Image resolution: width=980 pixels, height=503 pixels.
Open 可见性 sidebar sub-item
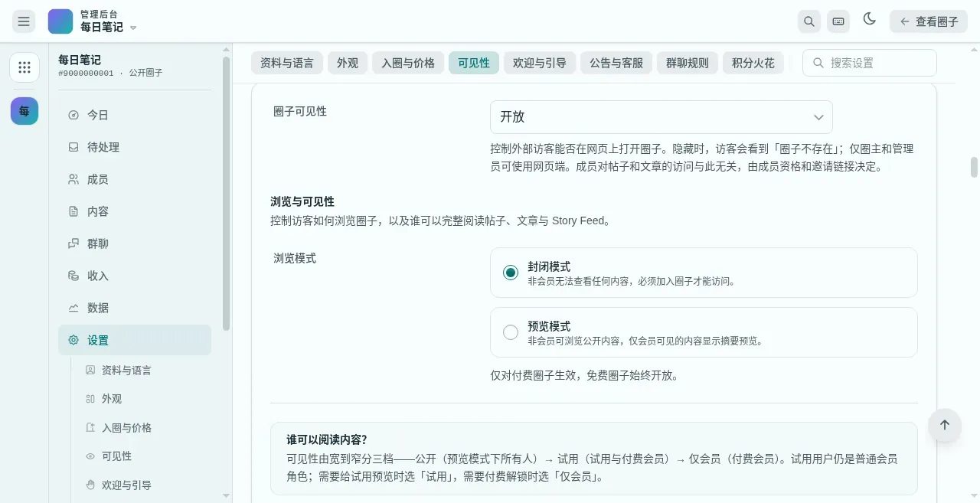[144, 456]
